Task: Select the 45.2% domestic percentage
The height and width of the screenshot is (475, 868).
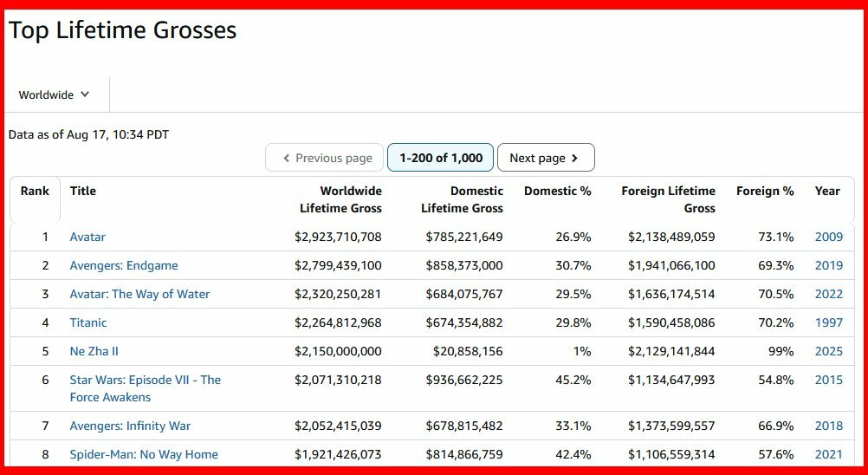Action: point(573,381)
